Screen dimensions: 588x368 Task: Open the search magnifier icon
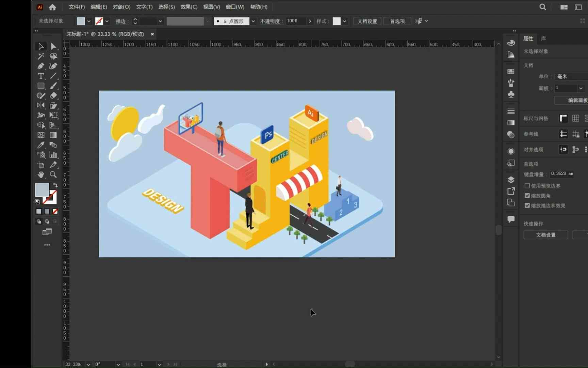(x=543, y=7)
